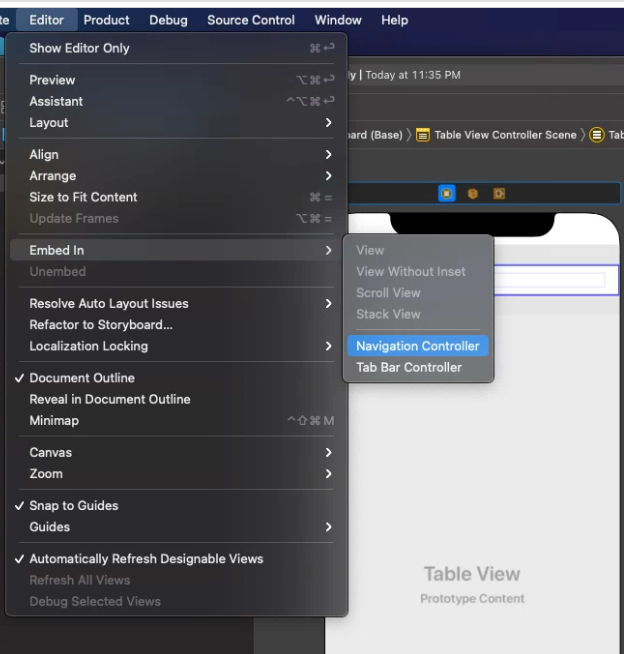
Task: Click the Prototype Content label
Action: (x=472, y=599)
